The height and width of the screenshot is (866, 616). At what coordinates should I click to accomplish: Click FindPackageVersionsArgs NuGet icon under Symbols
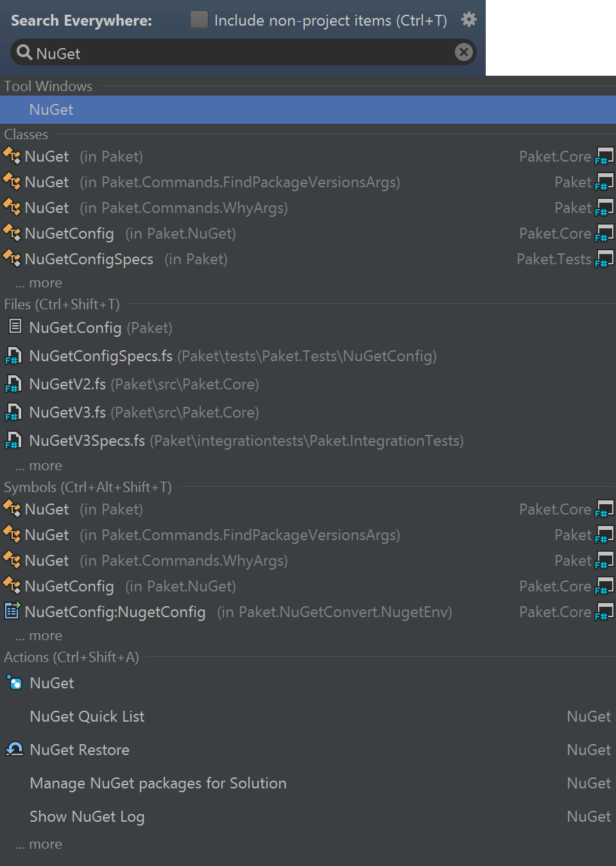tap(12, 534)
